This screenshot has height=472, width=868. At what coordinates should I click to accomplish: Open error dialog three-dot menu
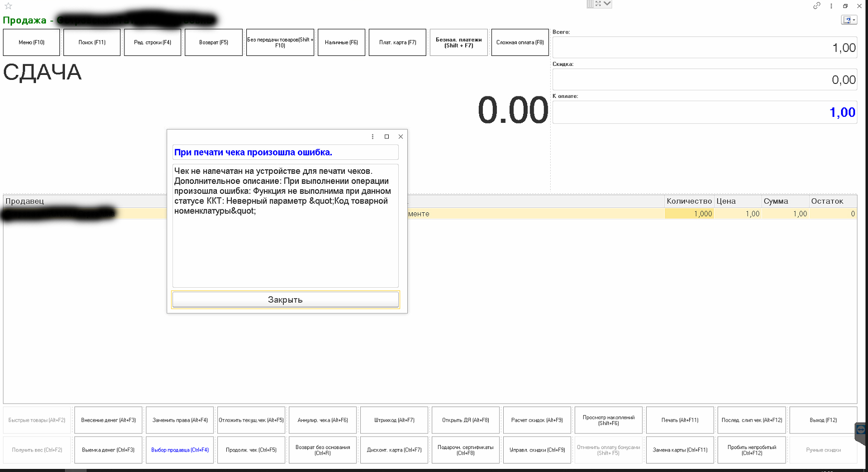click(372, 136)
